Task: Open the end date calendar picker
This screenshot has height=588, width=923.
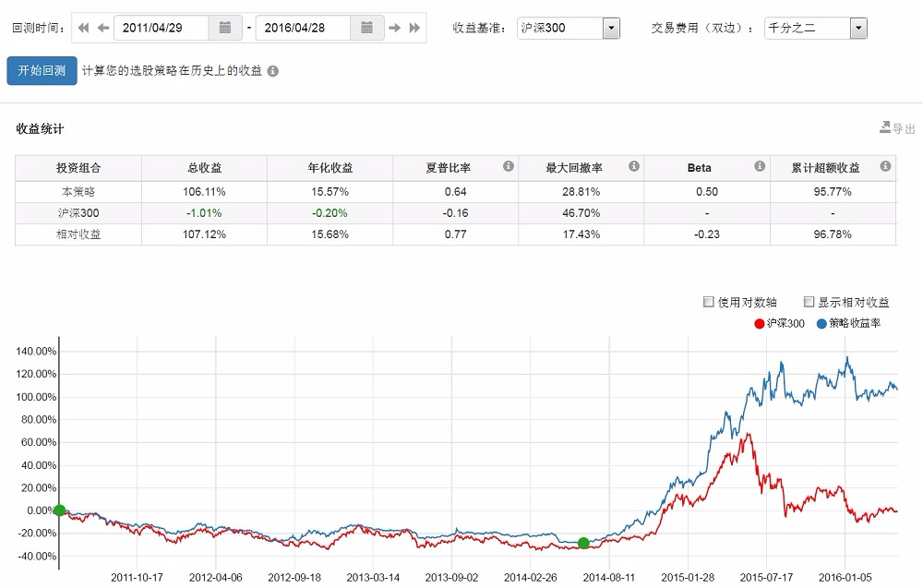Action: point(366,28)
